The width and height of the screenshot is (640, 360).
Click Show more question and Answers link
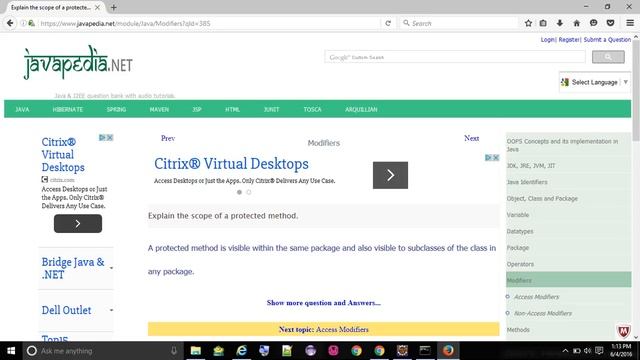point(323,303)
